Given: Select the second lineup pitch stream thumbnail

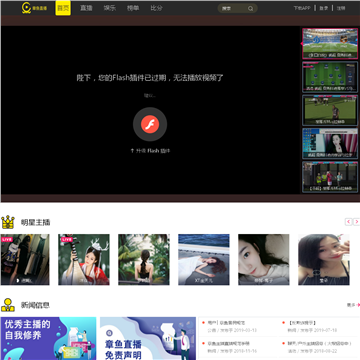Looking at the screenshot, I should coord(330,77).
